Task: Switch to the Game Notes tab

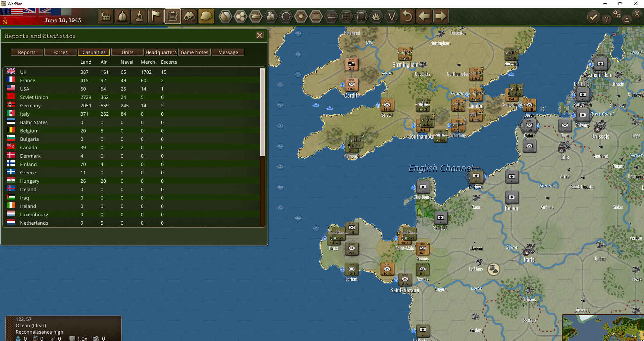Action: coord(195,52)
